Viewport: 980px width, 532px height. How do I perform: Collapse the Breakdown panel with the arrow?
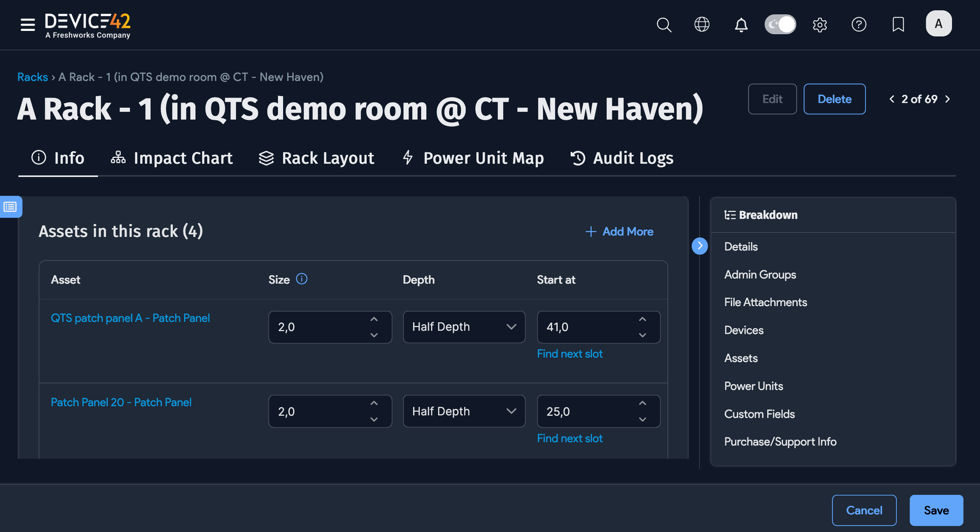(x=699, y=246)
